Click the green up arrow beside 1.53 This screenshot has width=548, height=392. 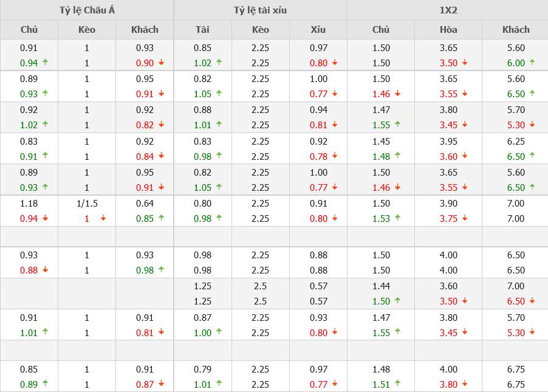pyautogui.click(x=397, y=218)
